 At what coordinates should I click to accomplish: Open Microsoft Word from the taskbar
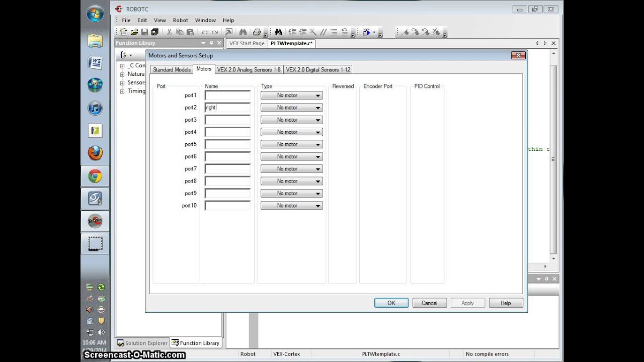click(x=95, y=63)
